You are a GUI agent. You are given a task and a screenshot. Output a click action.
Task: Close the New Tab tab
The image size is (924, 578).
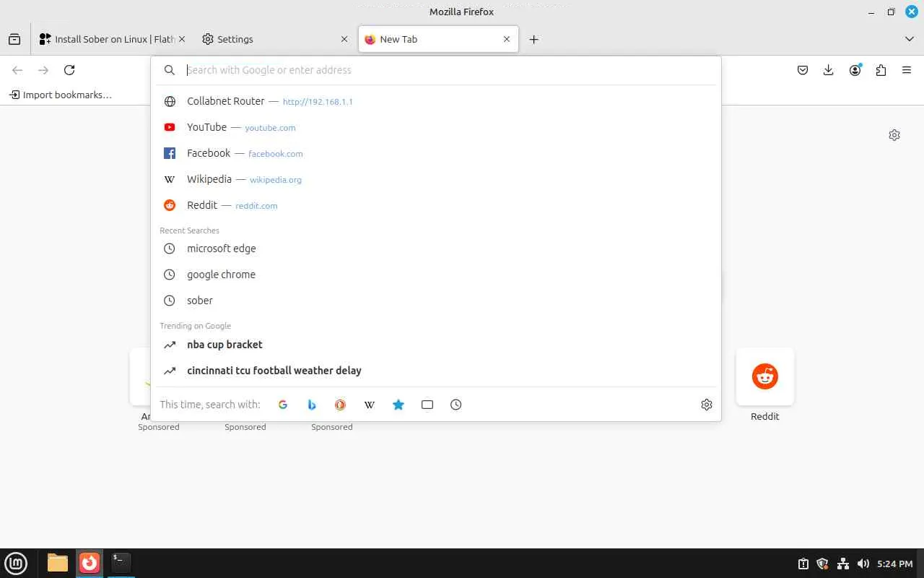pos(507,39)
